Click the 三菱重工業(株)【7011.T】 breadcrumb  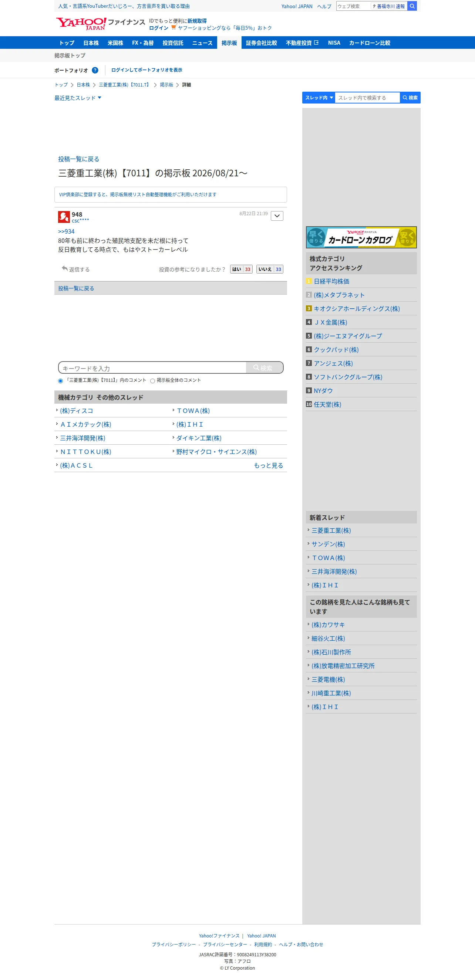(x=124, y=85)
